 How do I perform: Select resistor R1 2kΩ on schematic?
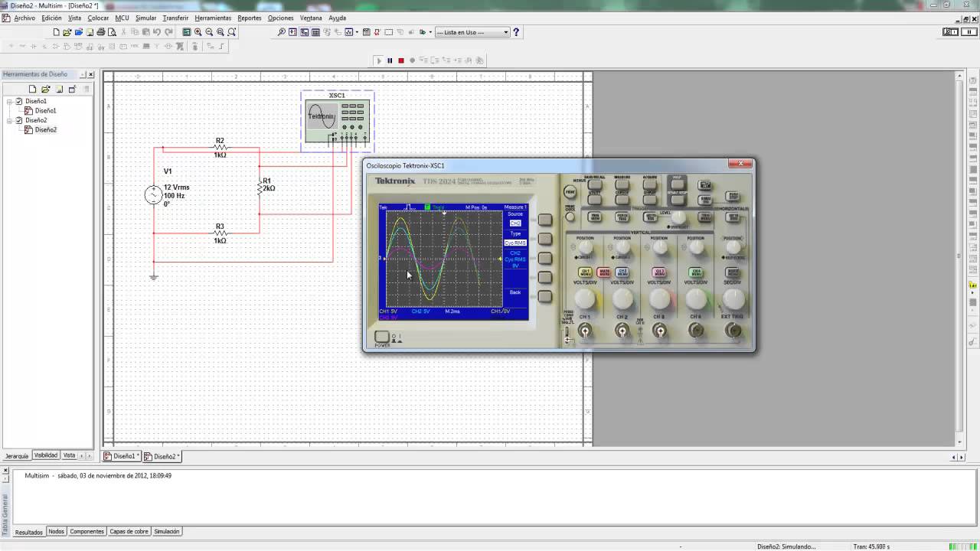tap(260, 185)
